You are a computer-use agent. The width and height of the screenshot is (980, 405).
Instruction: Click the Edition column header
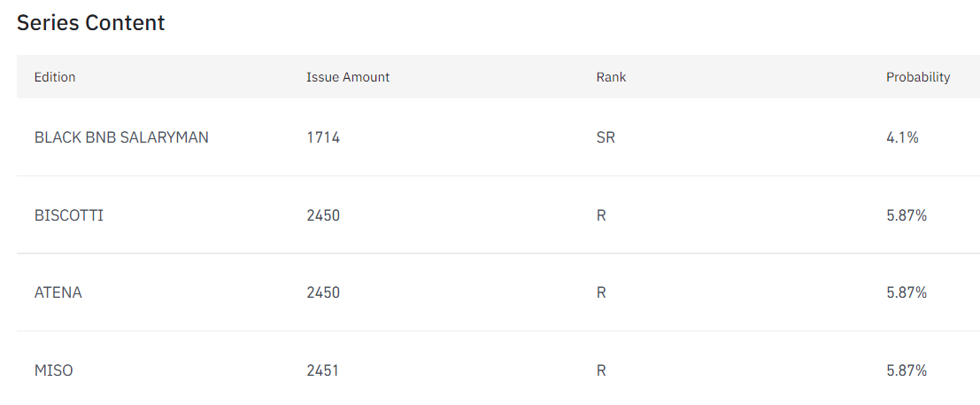55,77
